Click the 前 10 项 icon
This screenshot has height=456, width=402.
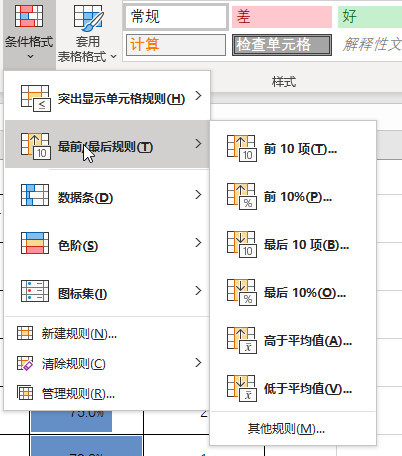point(242,149)
